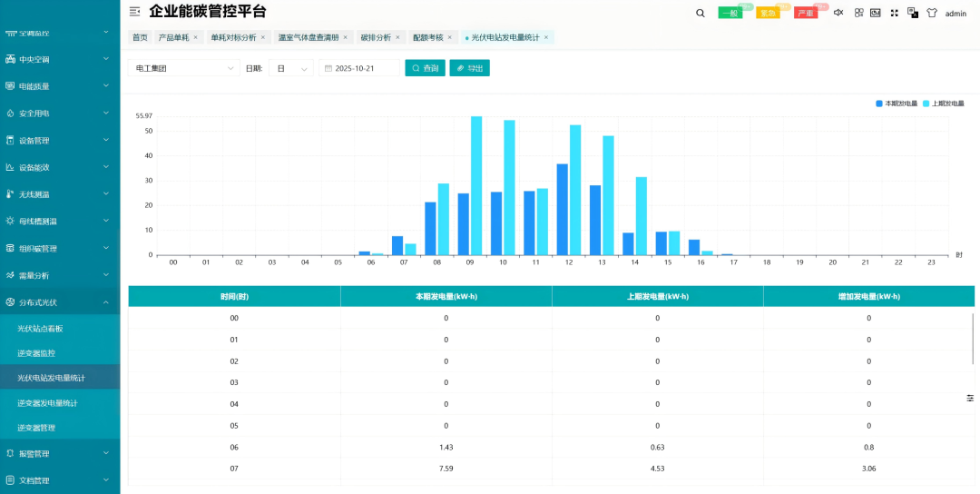Click the 2025-10-21 date picker field
980x494 pixels.
point(359,68)
